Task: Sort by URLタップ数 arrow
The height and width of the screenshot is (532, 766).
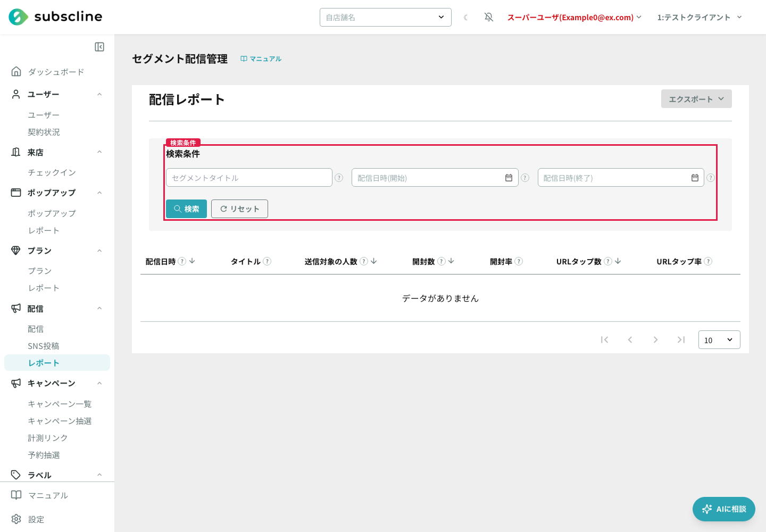Action: [618, 261]
